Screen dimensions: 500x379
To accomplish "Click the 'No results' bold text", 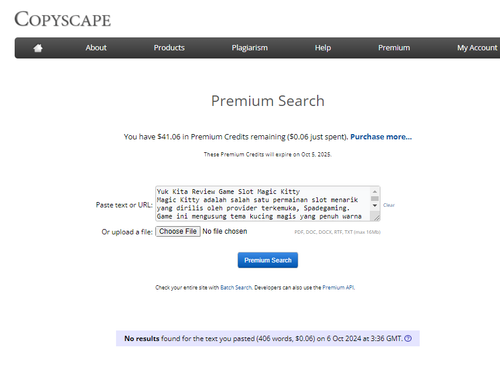I will pos(142,338).
